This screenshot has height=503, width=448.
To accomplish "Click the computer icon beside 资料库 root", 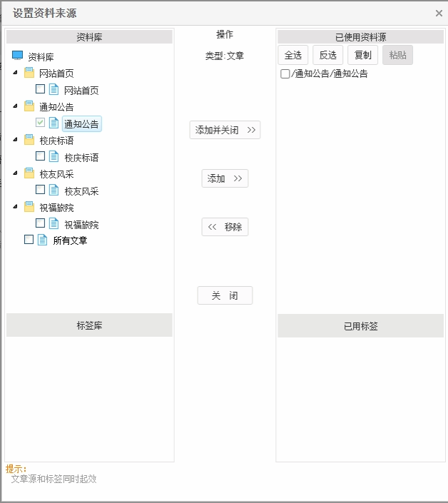I will pos(18,56).
